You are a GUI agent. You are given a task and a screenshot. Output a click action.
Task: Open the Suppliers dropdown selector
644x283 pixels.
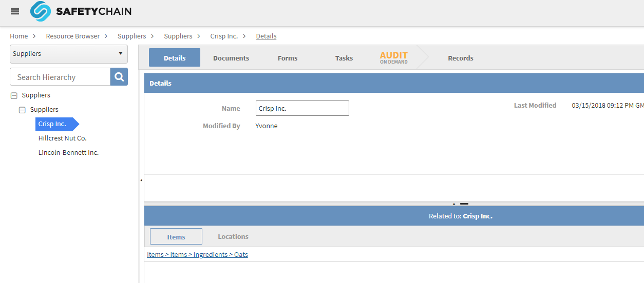tap(69, 54)
